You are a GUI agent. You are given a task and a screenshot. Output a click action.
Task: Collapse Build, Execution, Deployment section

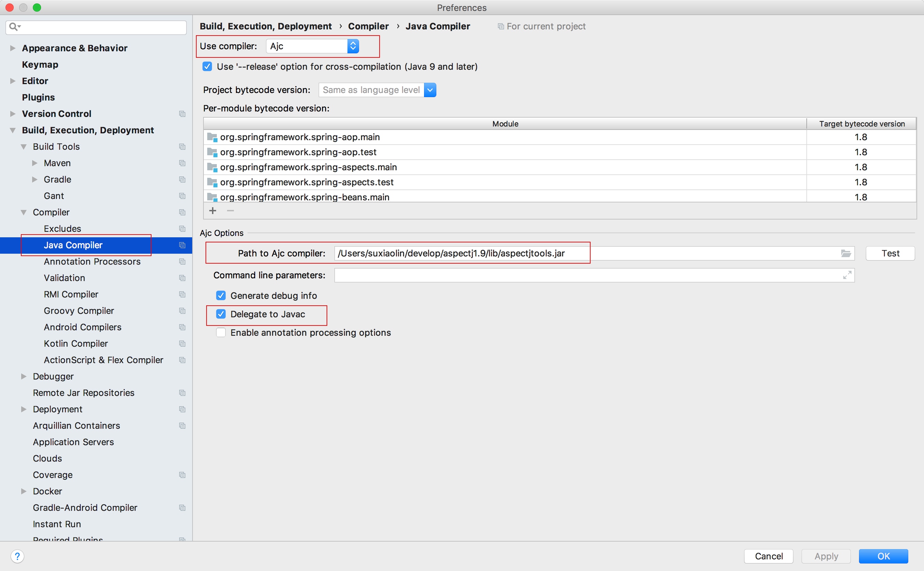point(12,130)
